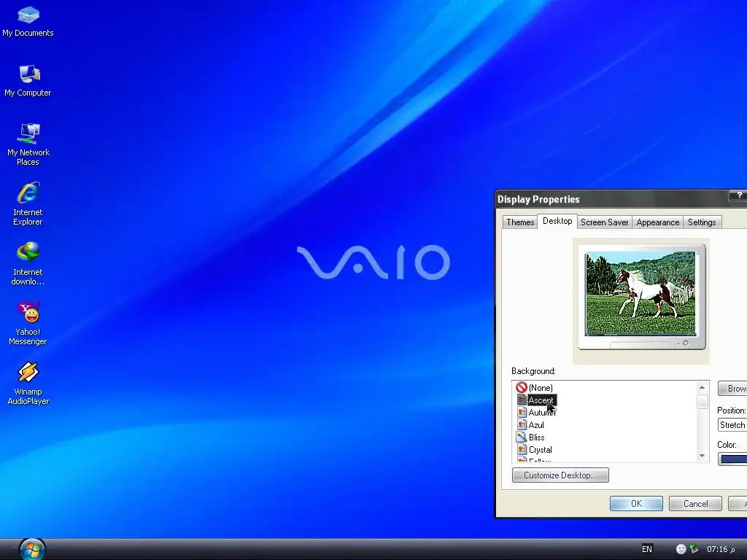Viewport: 747px width, 560px height.
Task: Open the Start menu orb
Action: (32, 550)
